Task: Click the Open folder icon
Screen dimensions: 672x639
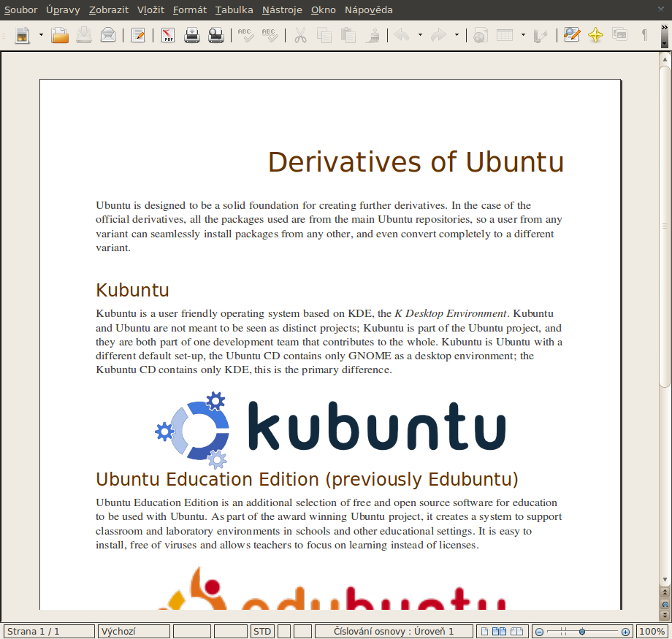Action: (60, 35)
